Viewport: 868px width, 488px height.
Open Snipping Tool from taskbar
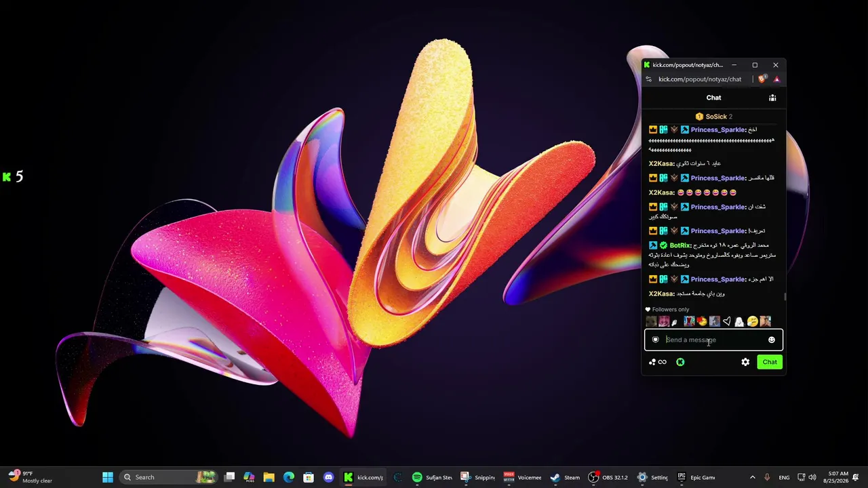[478, 477]
